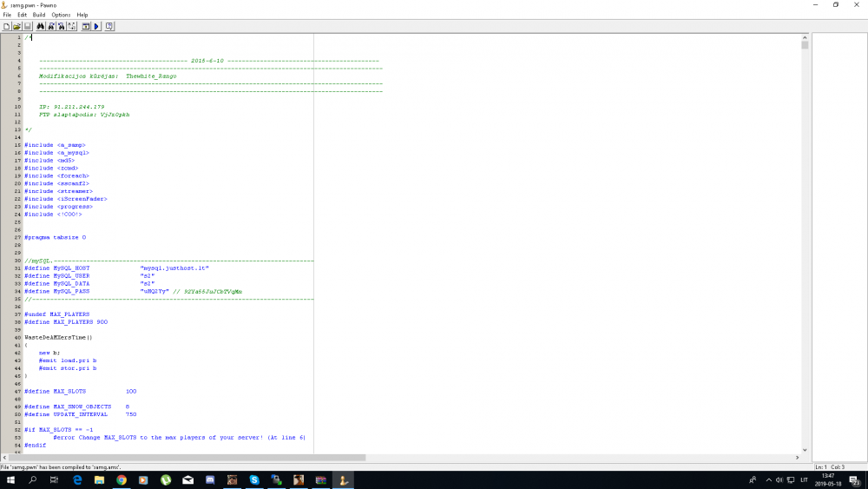Click the Find Previous binoculars icon
Image resolution: width=868 pixels, height=489 pixels.
[62, 26]
